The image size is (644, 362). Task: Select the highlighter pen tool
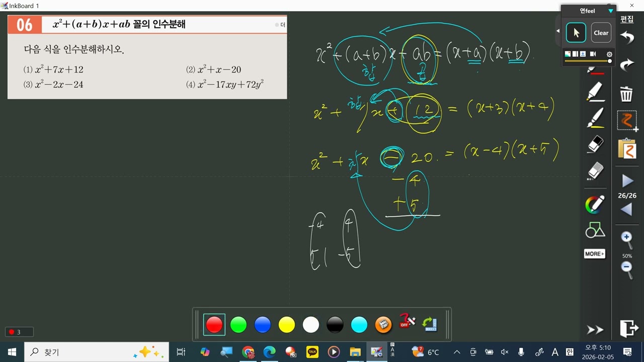[x=595, y=92]
